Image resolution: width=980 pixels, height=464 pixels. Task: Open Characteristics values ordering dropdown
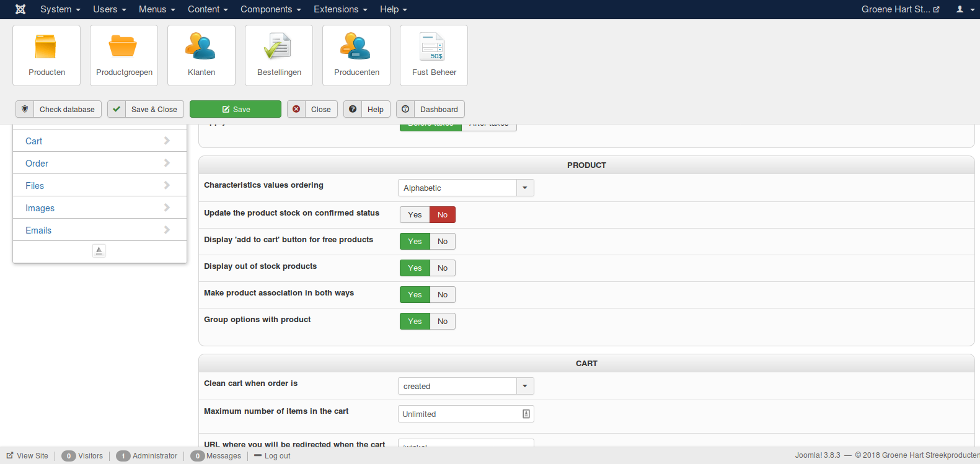(x=466, y=188)
